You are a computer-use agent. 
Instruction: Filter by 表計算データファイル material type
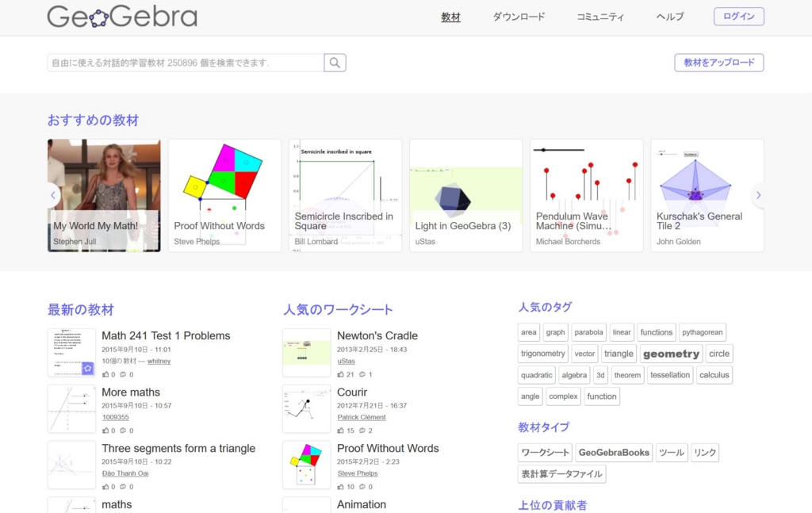562,473
